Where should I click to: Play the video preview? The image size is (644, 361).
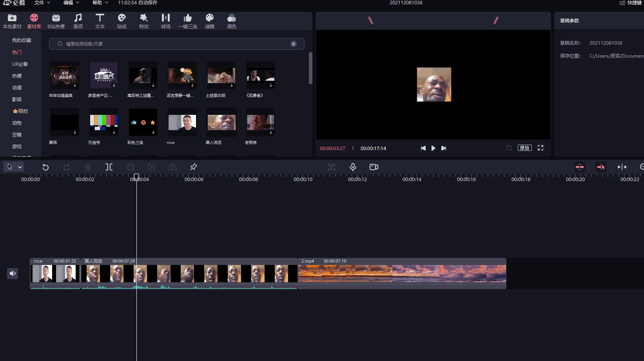tap(434, 148)
